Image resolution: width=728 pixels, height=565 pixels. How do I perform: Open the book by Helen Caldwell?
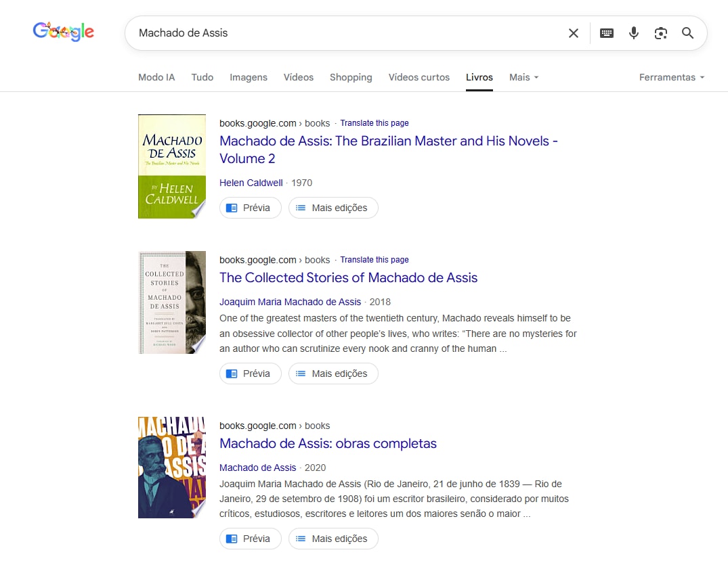[x=388, y=150]
